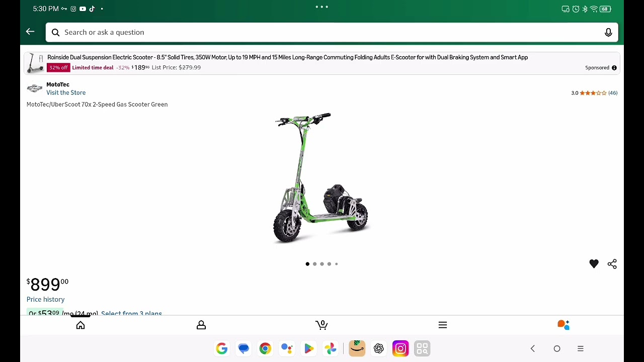Open the Rufus assistant chat tab
This screenshot has height=362, width=644.
click(x=563, y=325)
